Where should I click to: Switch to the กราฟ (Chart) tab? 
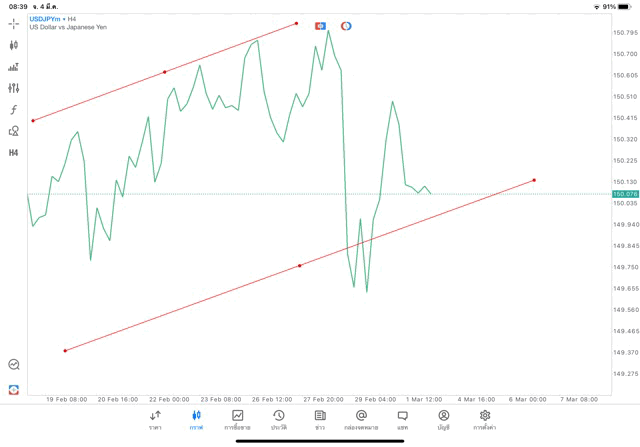(196, 419)
